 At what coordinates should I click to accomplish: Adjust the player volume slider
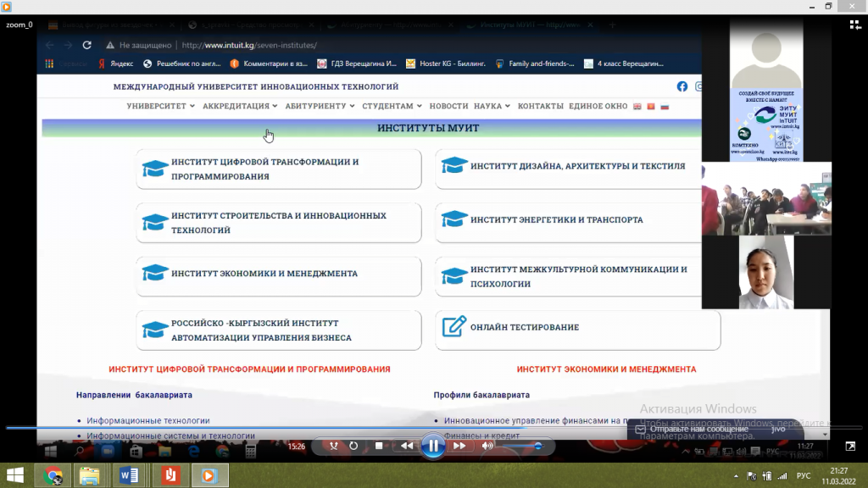[521, 446]
